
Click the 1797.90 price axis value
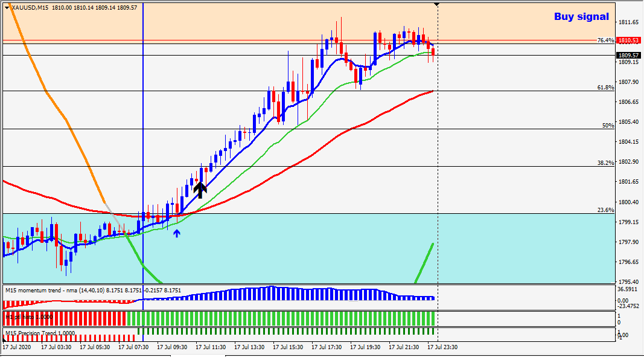click(628, 242)
